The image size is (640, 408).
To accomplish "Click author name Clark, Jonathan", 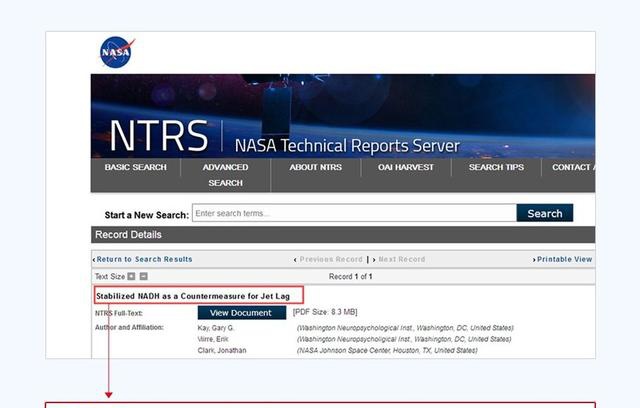I will pyautogui.click(x=222, y=350).
